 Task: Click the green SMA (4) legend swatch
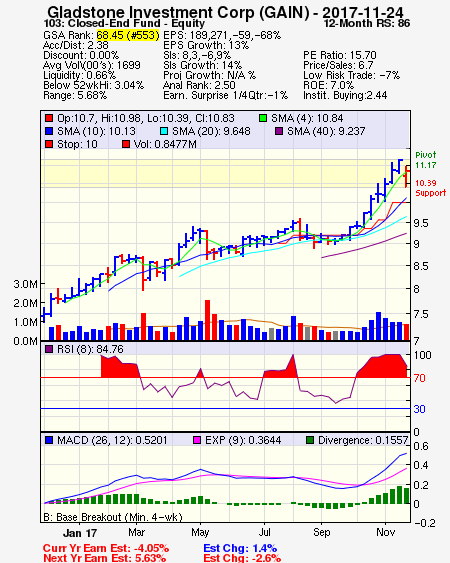click(263, 118)
